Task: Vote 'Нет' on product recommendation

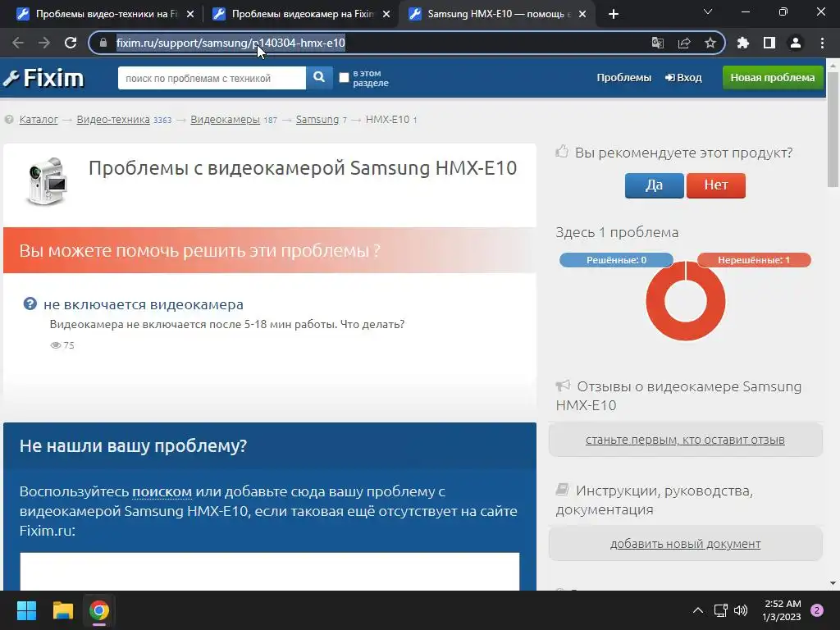Action: tap(715, 185)
